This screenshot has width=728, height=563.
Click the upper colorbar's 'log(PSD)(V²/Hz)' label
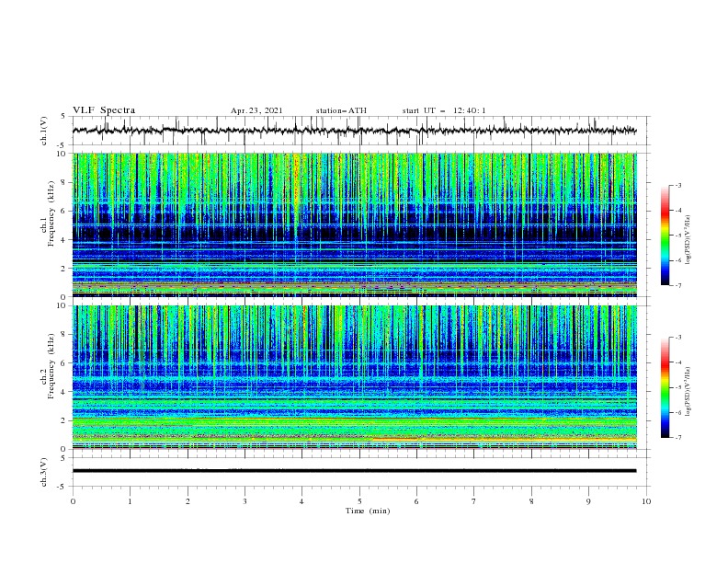click(x=688, y=240)
